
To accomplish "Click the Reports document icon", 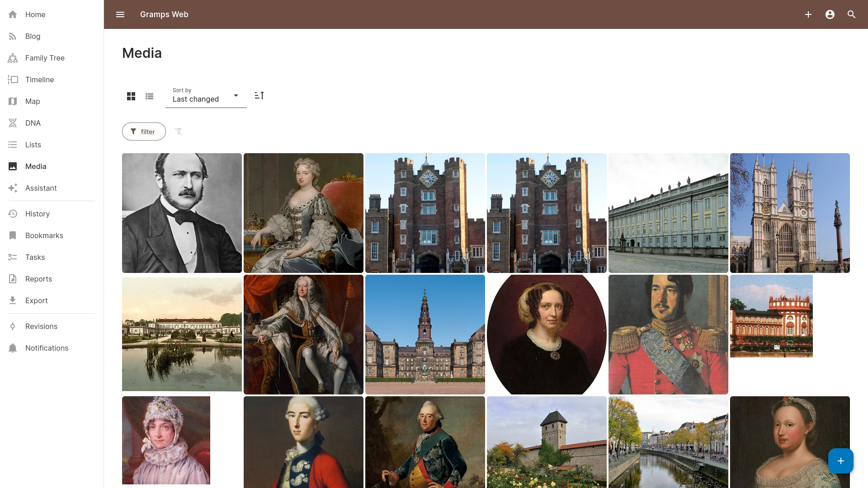I will pyautogui.click(x=13, y=279).
